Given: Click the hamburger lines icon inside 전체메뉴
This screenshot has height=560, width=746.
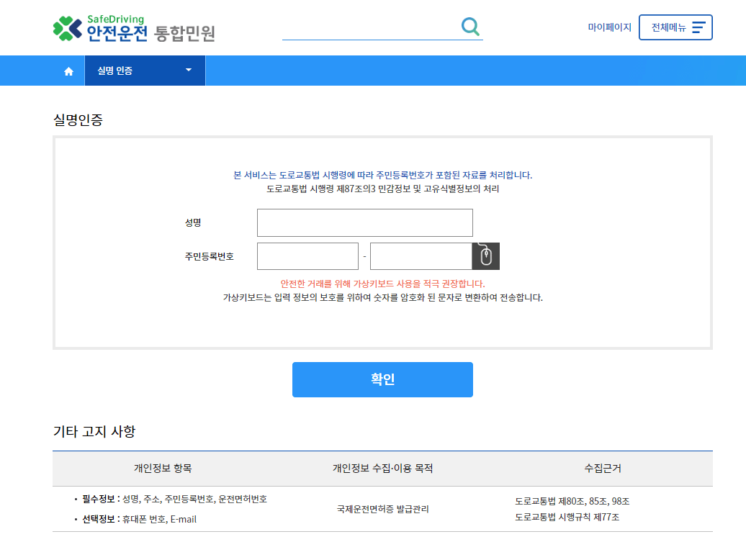Looking at the screenshot, I should [x=697, y=27].
